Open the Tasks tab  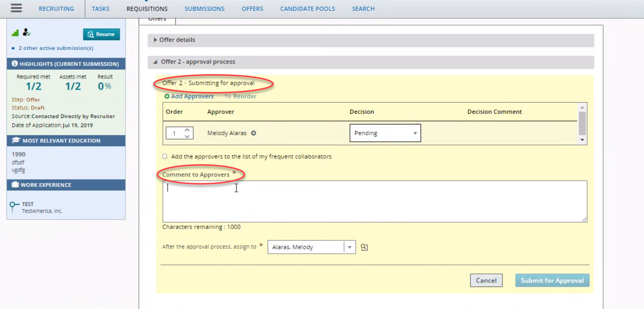[101, 9]
